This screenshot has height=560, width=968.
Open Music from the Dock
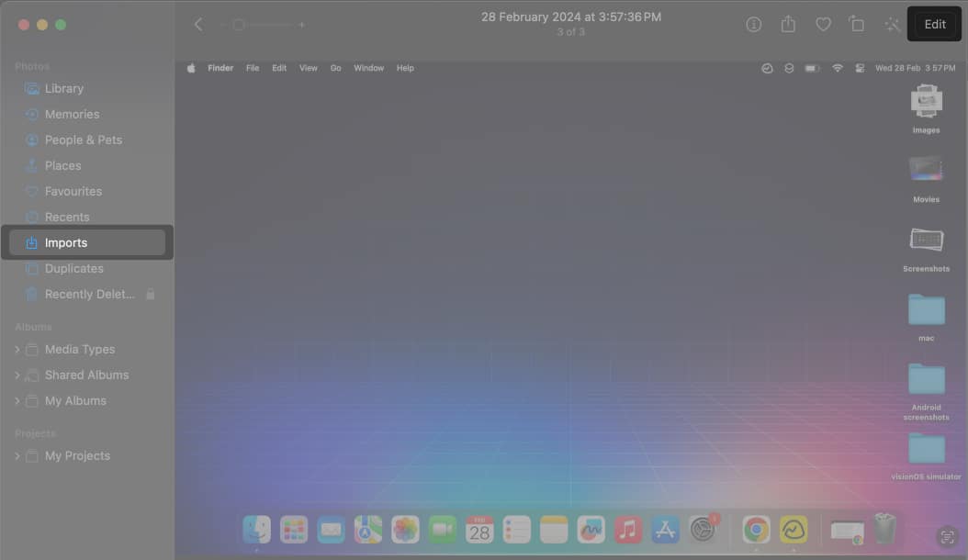pyautogui.click(x=628, y=530)
